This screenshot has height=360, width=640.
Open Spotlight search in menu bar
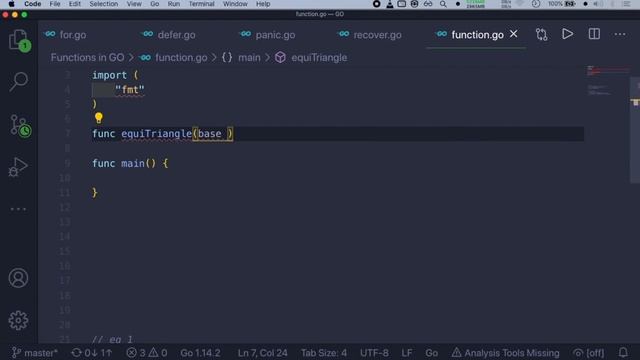tap(443, 4)
